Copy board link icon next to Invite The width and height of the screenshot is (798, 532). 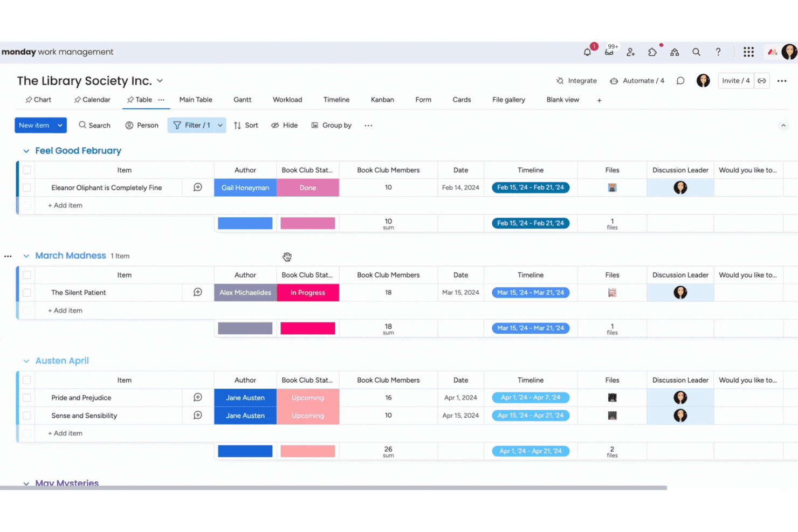click(762, 81)
